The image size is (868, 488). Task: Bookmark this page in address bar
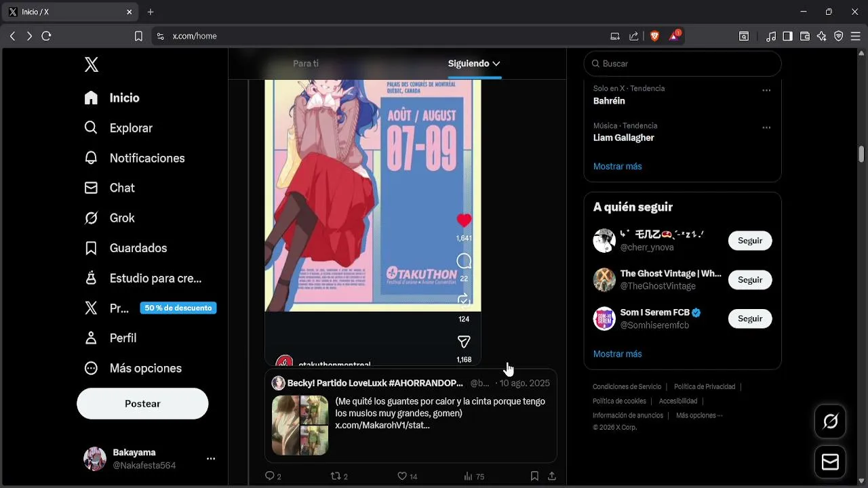tap(138, 36)
